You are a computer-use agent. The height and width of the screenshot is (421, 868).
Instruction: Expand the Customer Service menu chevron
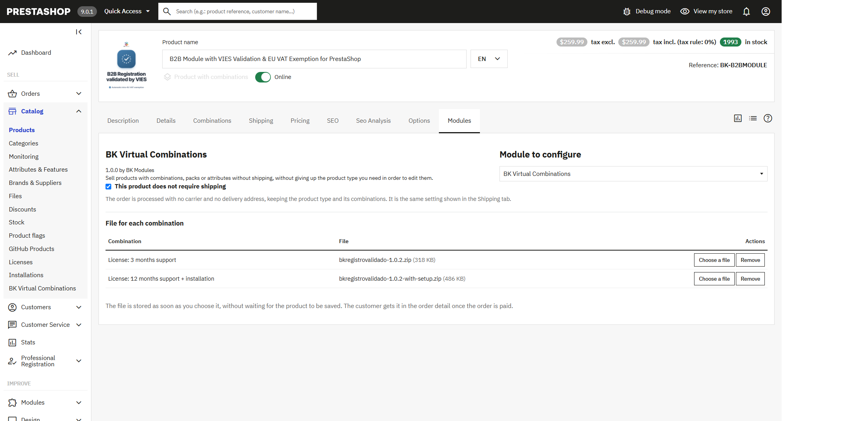click(79, 325)
